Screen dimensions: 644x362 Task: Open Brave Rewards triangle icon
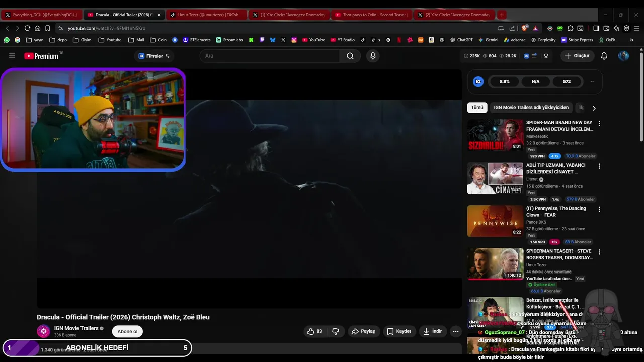click(x=535, y=28)
